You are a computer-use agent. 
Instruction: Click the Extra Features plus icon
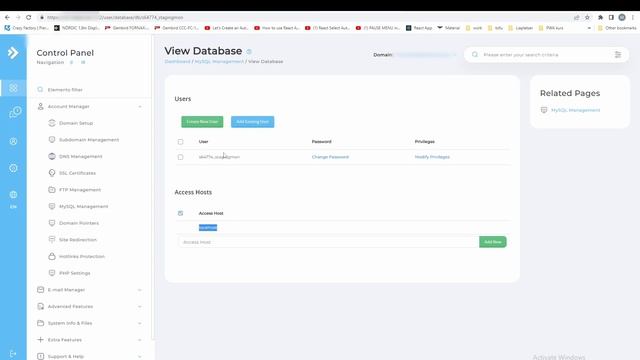[x=40, y=340]
